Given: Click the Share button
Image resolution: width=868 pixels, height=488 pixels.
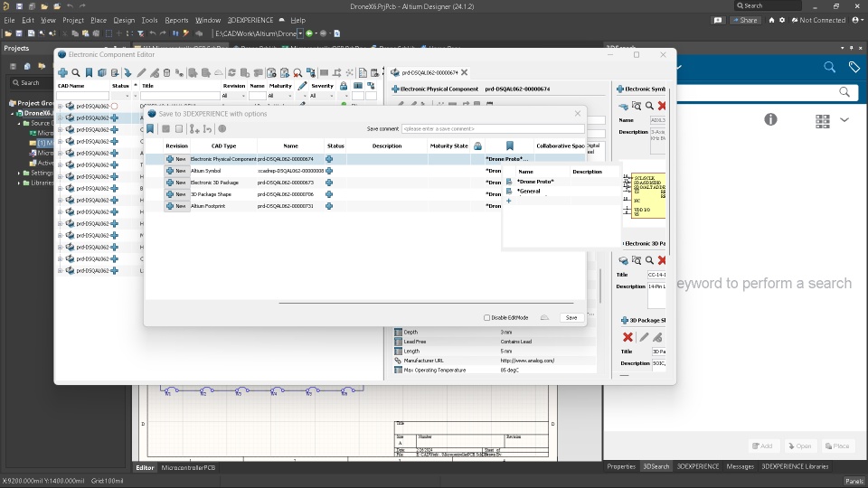Looking at the screenshot, I should [745, 20].
